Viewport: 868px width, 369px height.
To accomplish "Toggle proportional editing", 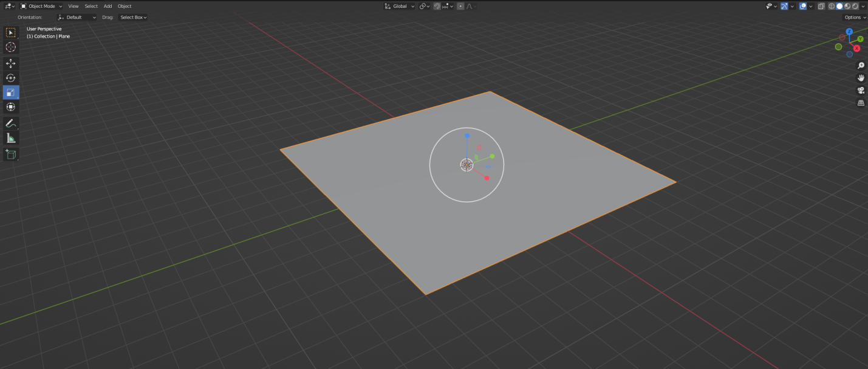I will coord(460,6).
